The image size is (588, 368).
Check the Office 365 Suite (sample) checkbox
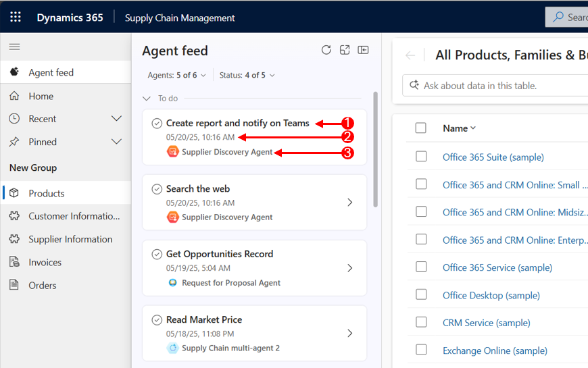click(421, 156)
